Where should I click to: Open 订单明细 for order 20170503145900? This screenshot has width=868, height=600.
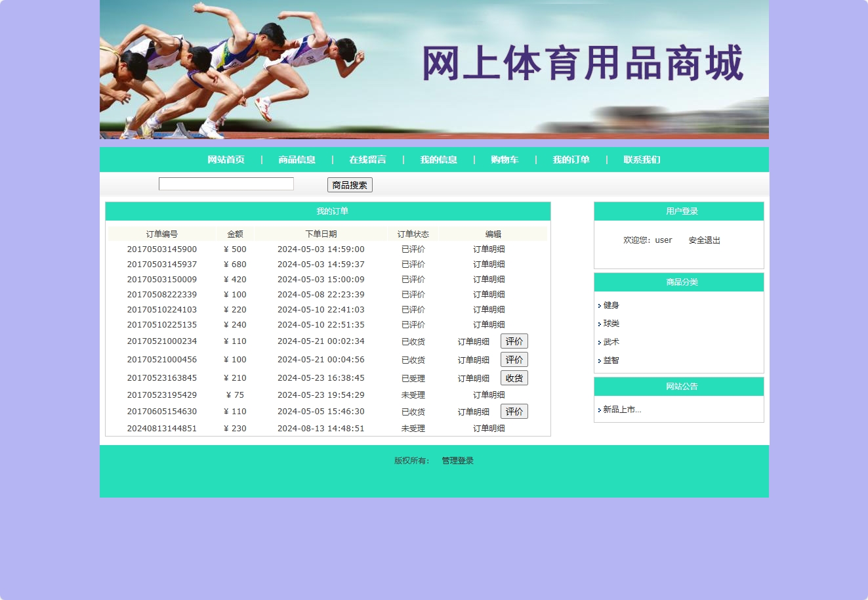click(489, 249)
